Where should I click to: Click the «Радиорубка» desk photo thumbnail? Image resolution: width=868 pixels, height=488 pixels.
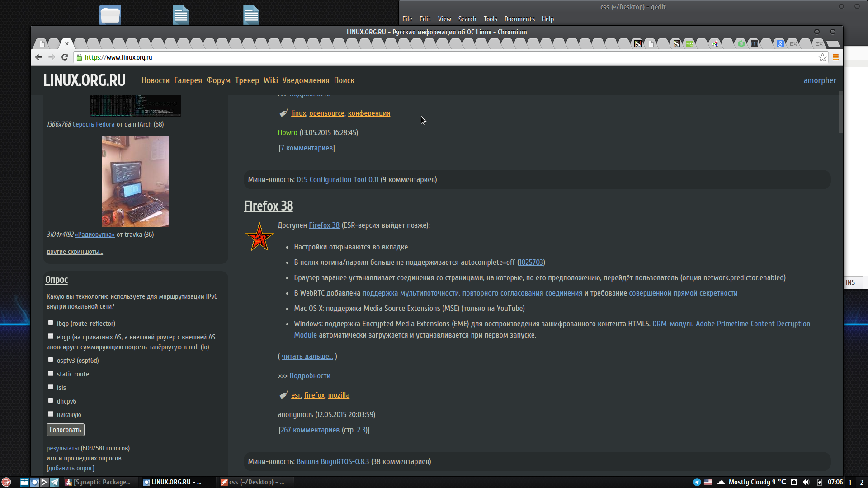pos(135,182)
